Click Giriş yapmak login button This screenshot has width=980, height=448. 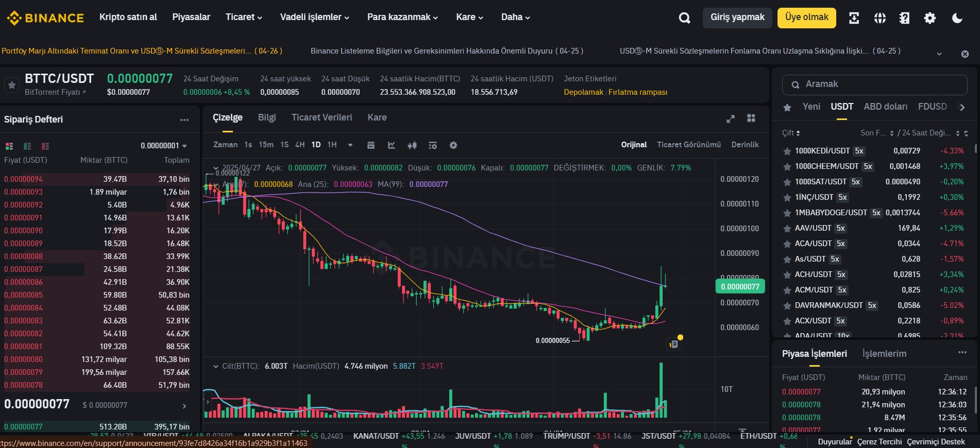[x=737, y=18]
